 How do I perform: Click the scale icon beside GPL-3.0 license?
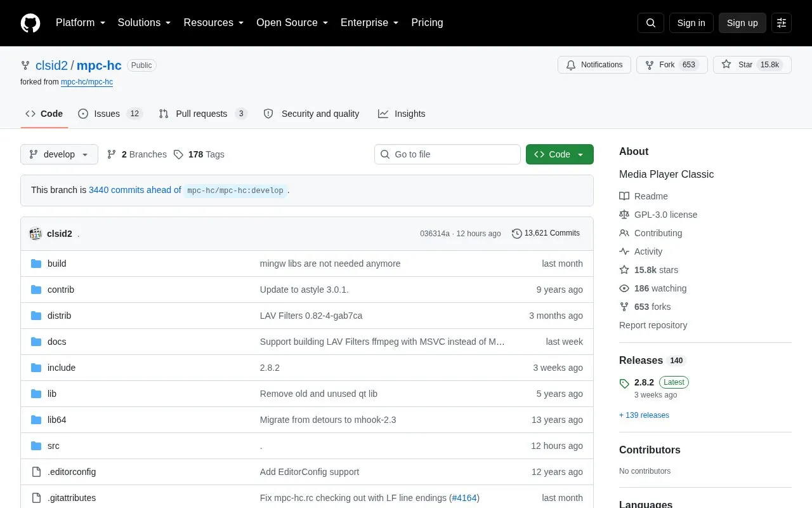point(624,215)
